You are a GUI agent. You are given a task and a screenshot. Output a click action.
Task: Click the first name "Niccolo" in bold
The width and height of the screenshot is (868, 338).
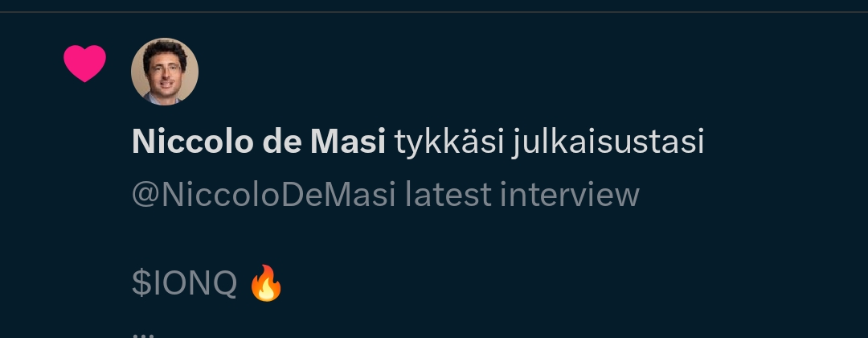click(192, 142)
